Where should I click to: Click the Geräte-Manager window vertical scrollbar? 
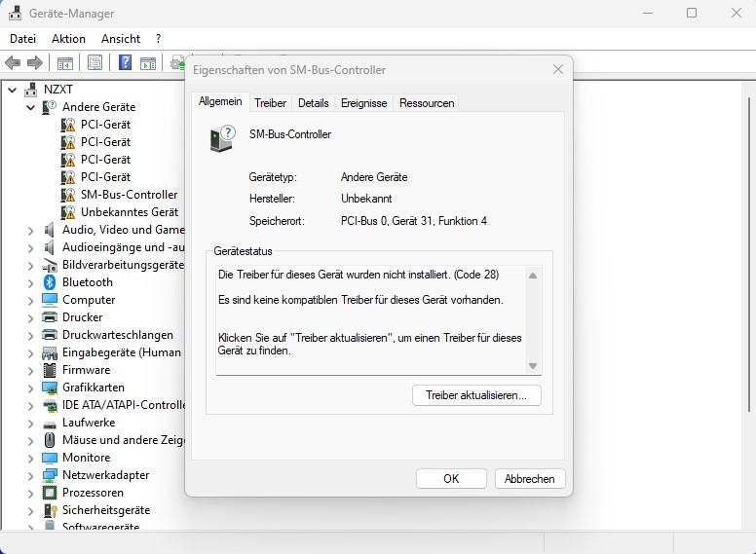(x=748, y=253)
